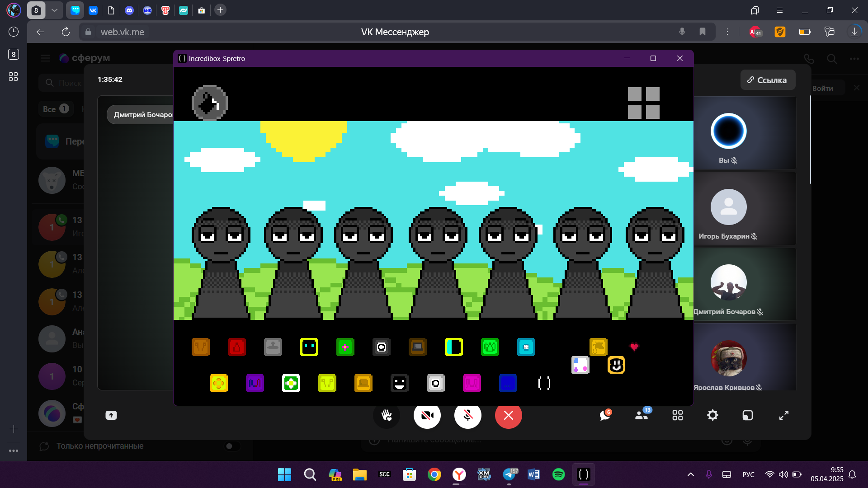Pick the brown sound icon

(418, 347)
